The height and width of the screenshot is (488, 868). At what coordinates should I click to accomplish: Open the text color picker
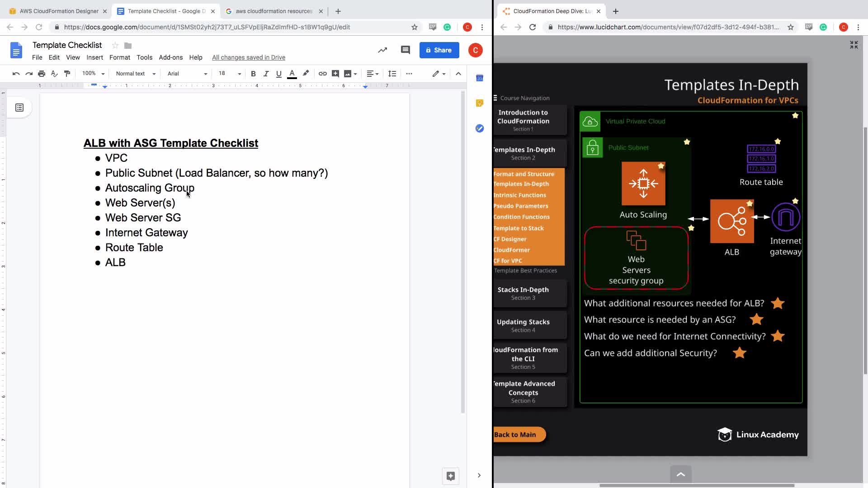(x=292, y=74)
